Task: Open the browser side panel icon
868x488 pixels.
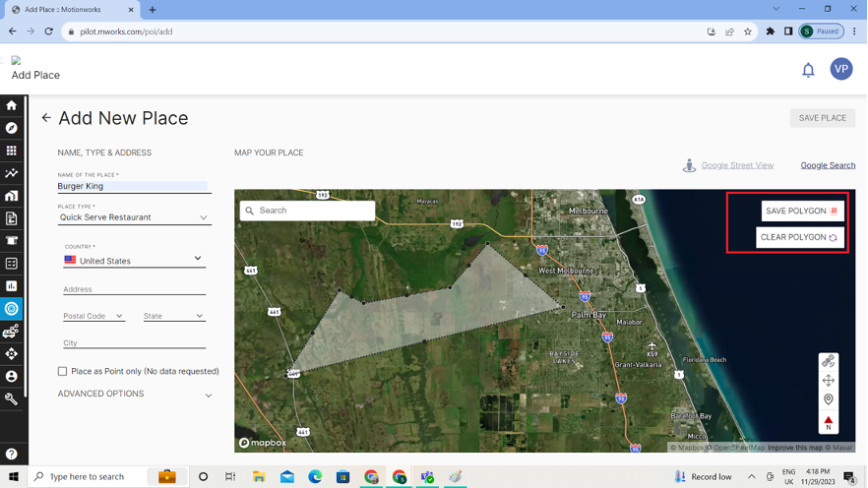Action: pos(788,31)
